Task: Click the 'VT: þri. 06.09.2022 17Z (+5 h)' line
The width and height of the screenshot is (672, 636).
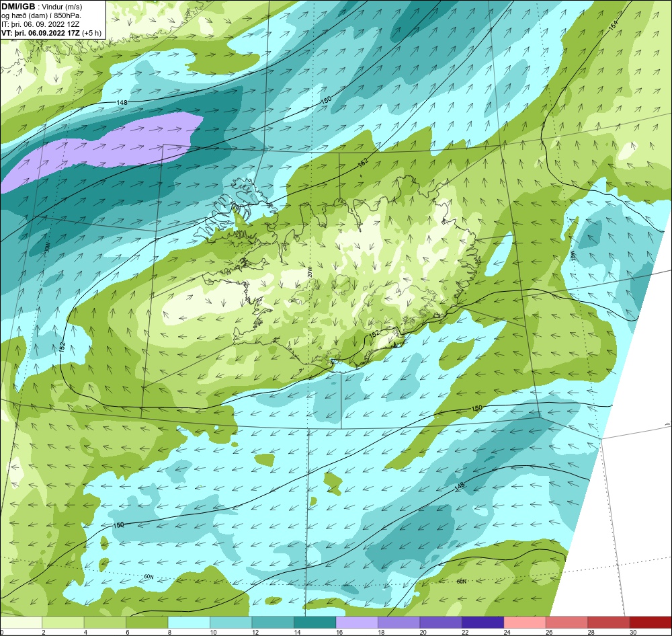Action: (x=52, y=32)
